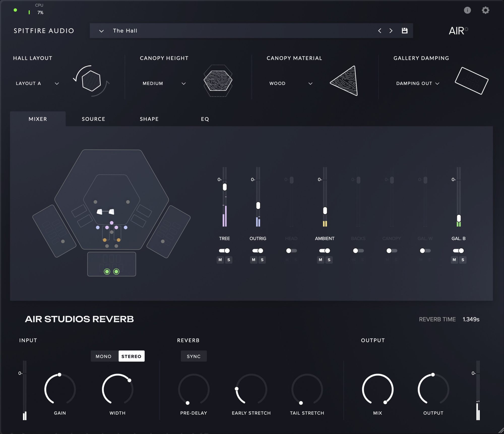
Task: Open settings gear icon
Action: (485, 10)
